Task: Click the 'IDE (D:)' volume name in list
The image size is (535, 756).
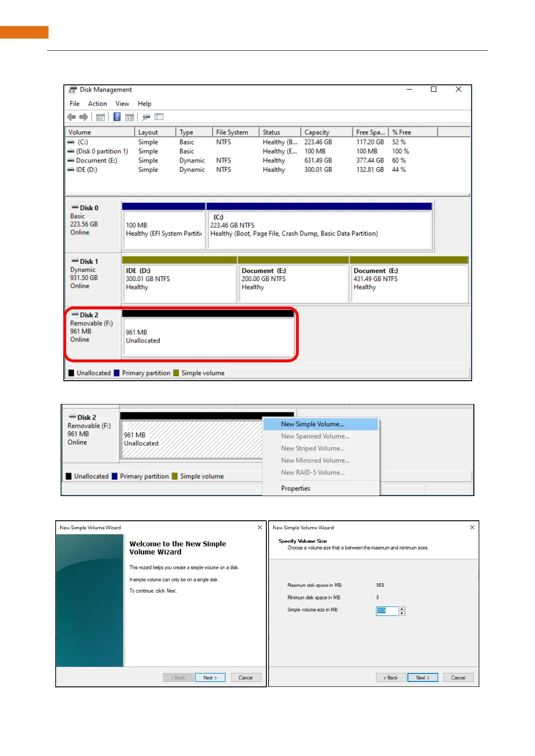Action: click(x=87, y=170)
